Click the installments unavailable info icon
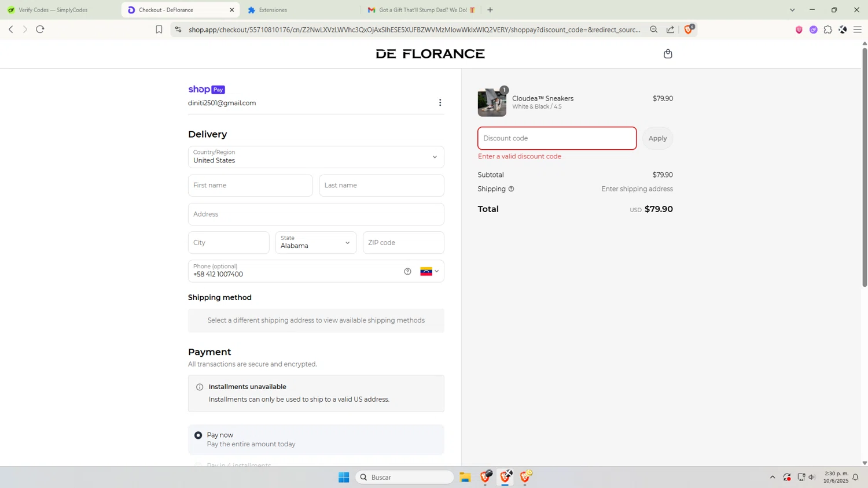The height and width of the screenshot is (488, 868). 200,387
